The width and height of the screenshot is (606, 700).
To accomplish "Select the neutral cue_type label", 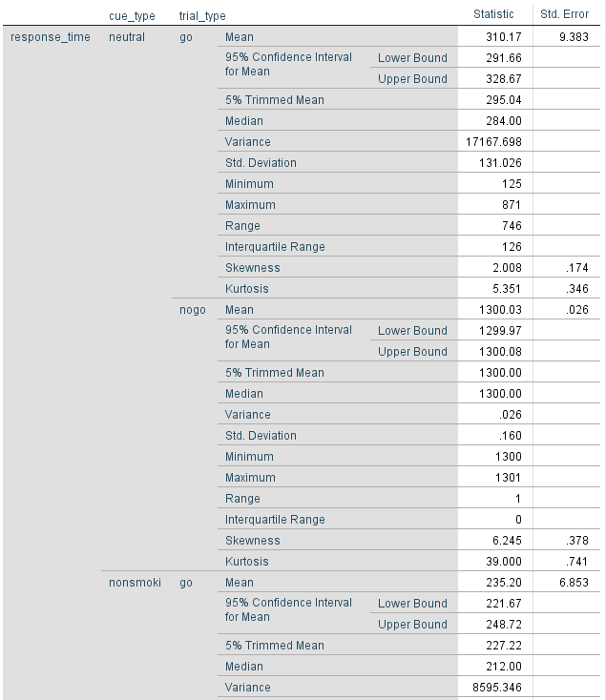I will tap(127, 37).
